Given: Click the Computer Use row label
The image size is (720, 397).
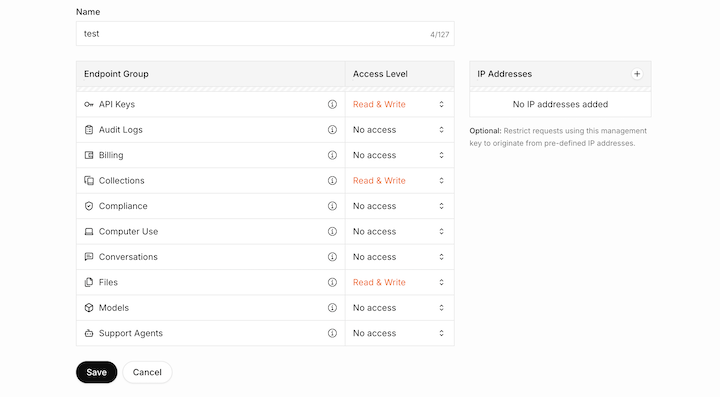Looking at the screenshot, I should point(128,232).
